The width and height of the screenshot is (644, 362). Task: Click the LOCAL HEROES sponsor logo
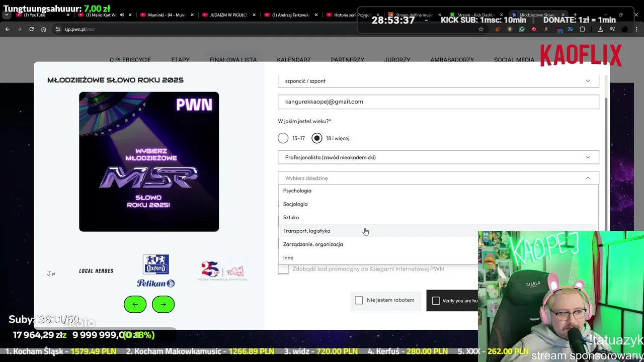point(96,271)
